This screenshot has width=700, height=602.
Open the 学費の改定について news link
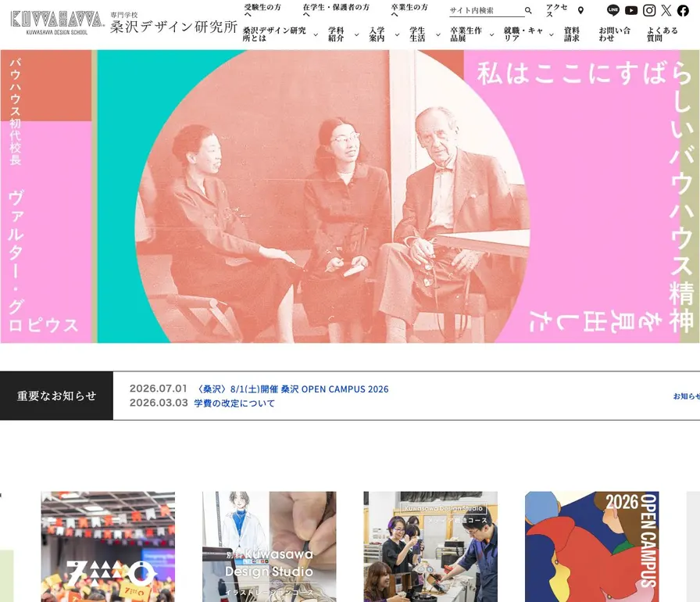234,403
